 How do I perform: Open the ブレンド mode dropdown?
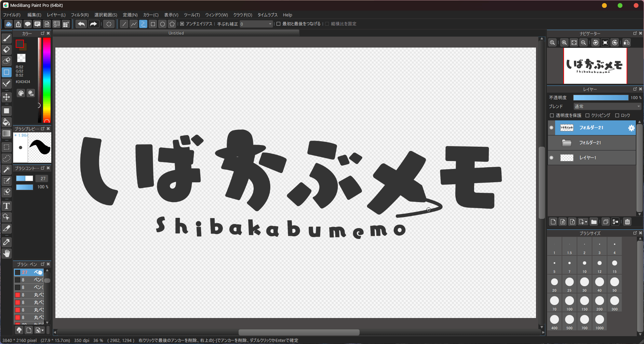[607, 107]
